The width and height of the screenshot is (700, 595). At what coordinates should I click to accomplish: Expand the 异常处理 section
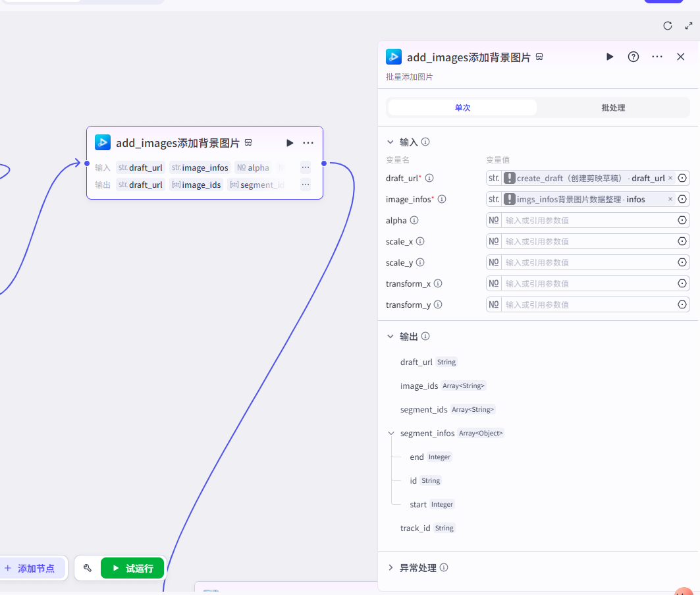click(x=390, y=567)
